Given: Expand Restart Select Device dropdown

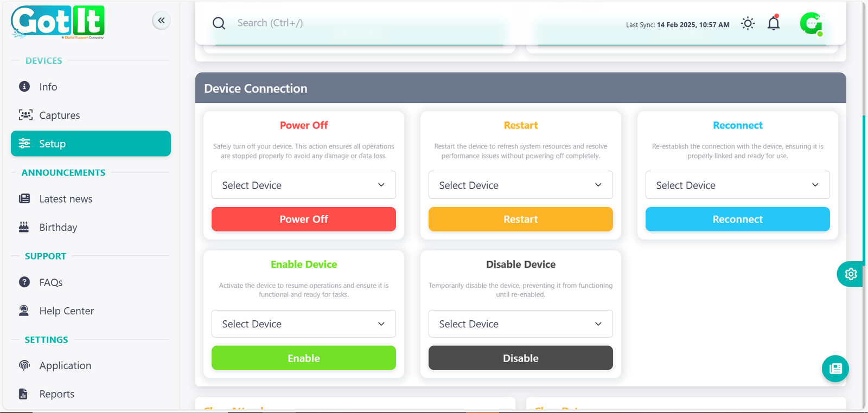Looking at the screenshot, I should click(520, 185).
